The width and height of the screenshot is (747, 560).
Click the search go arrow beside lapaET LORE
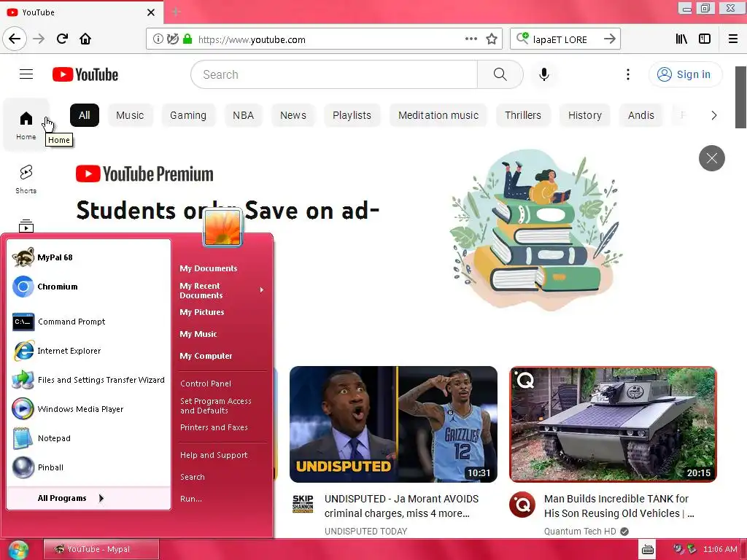pyautogui.click(x=609, y=39)
